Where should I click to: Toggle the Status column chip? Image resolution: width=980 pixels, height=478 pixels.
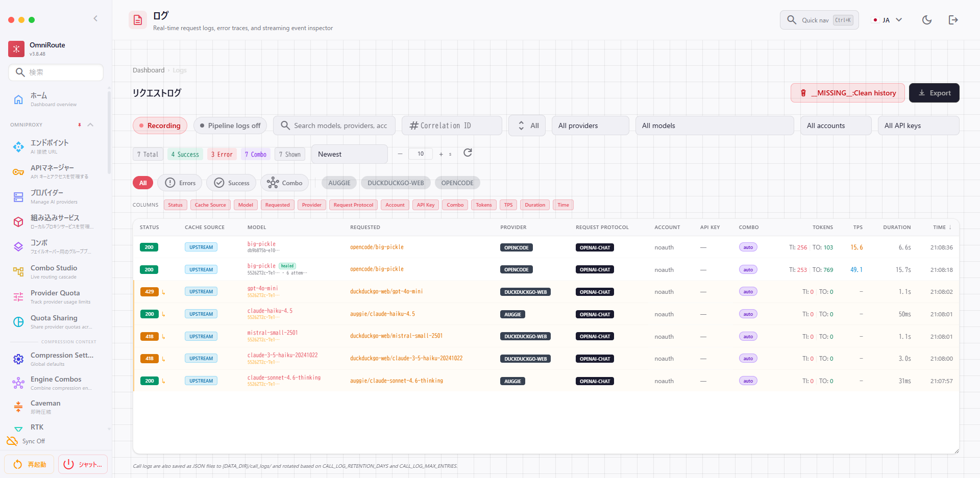point(176,205)
